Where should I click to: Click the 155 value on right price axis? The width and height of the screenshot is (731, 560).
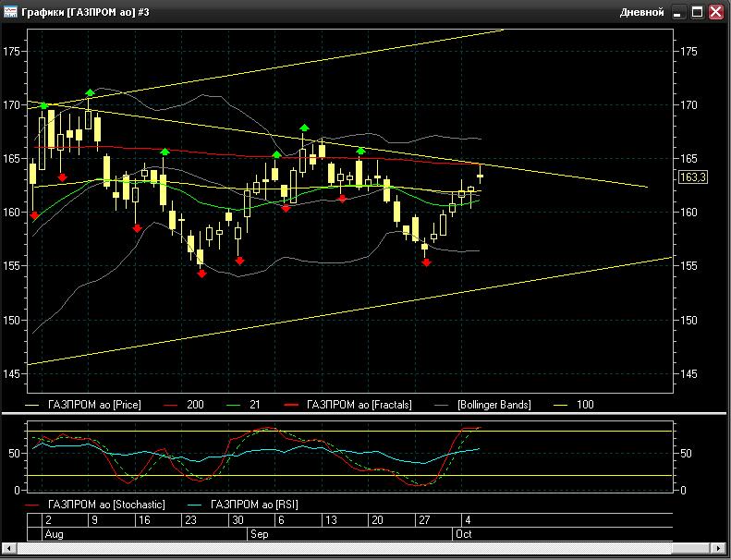pyautogui.click(x=688, y=266)
